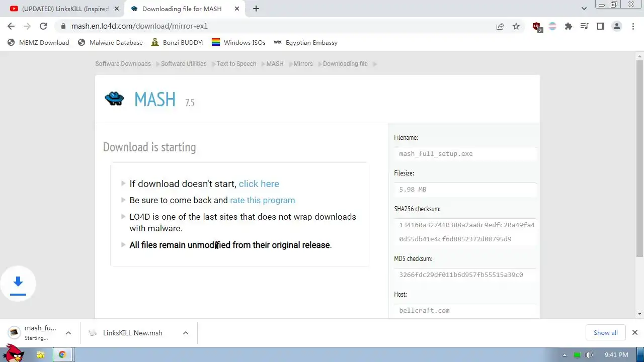The width and height of the screenshot is (644, 362).
Task: Open the red shield extension icon
Action: 537,27
